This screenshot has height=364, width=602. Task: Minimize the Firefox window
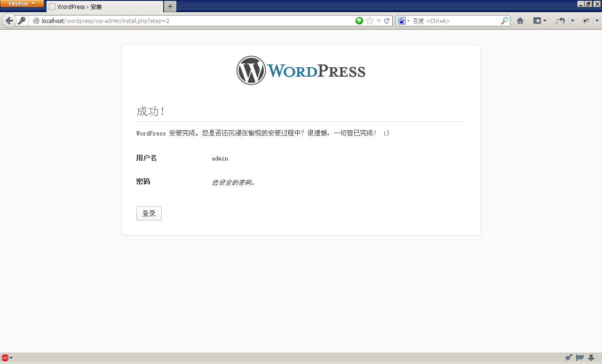(x=581, y=4)
